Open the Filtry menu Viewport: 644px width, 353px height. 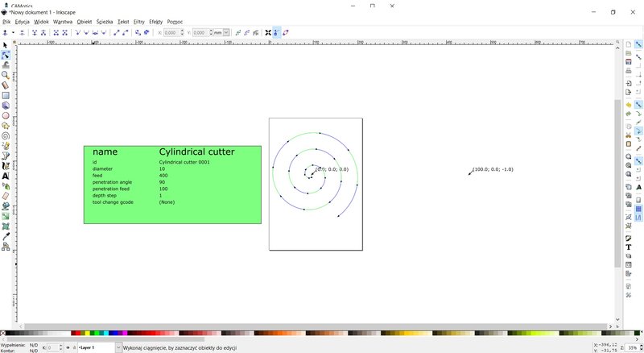(138, 22)
